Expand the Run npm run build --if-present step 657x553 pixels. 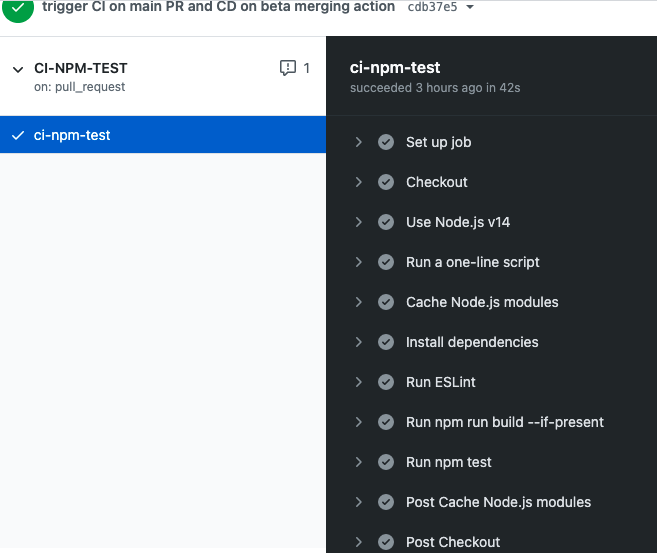pos(358,422)
